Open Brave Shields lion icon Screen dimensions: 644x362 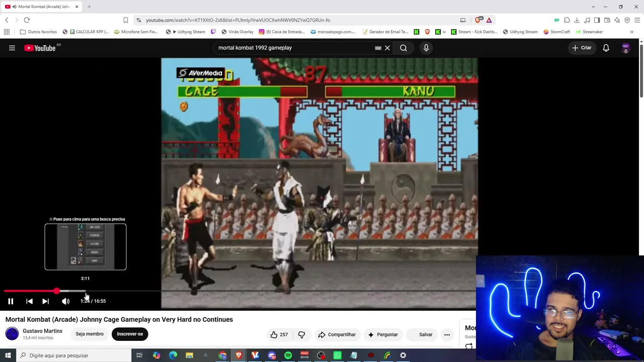click(x=478, y=20)
